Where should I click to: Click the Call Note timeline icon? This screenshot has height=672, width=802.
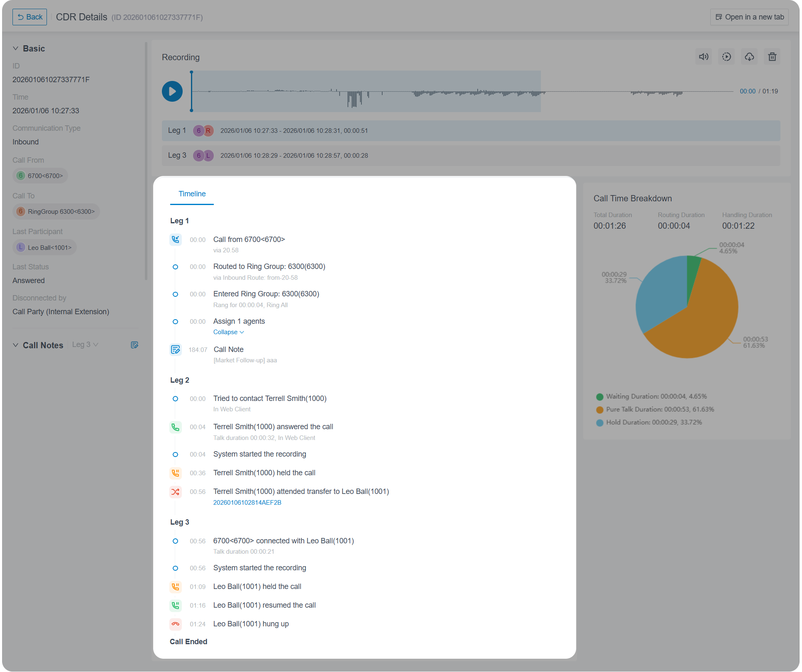click(176, 349)
